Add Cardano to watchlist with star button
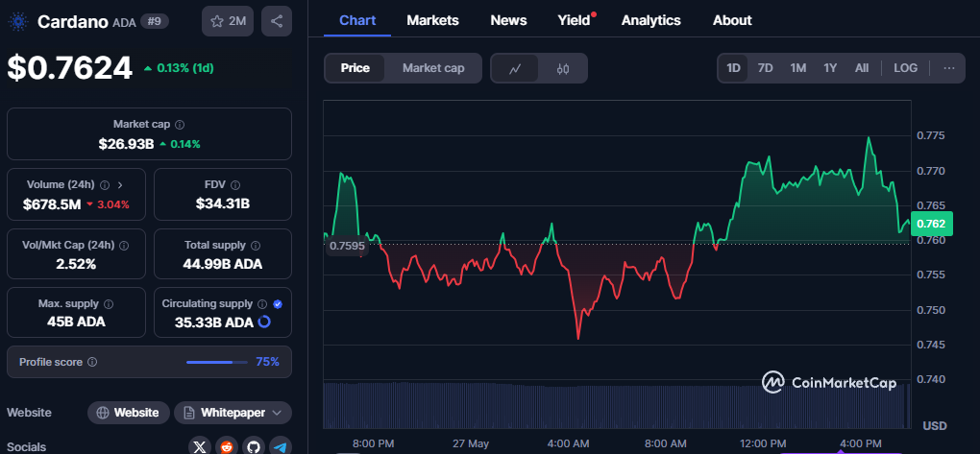Image resolution: width=980 pixels, height=454 pixels. (x=228, y=21)
